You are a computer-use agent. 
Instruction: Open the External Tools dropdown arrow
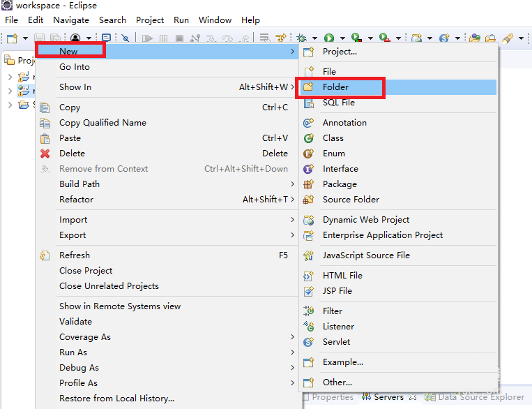click(399, 38)
